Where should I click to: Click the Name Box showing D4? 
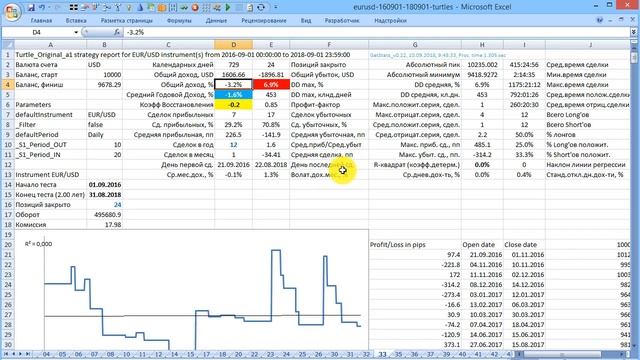click(37, 32)
